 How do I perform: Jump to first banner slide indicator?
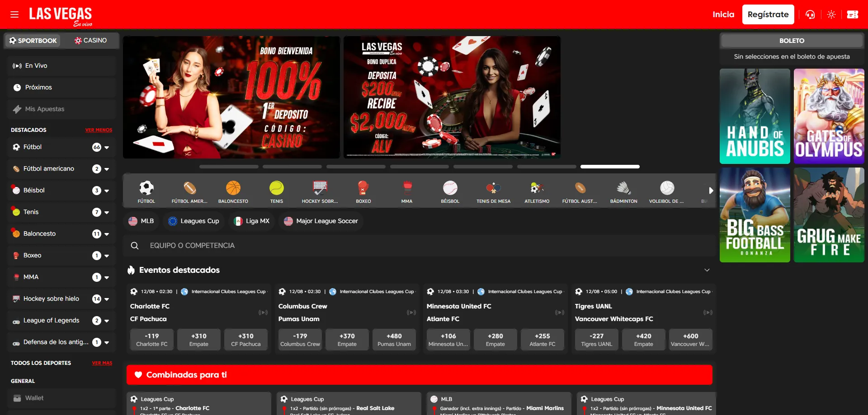click(229, 167)
